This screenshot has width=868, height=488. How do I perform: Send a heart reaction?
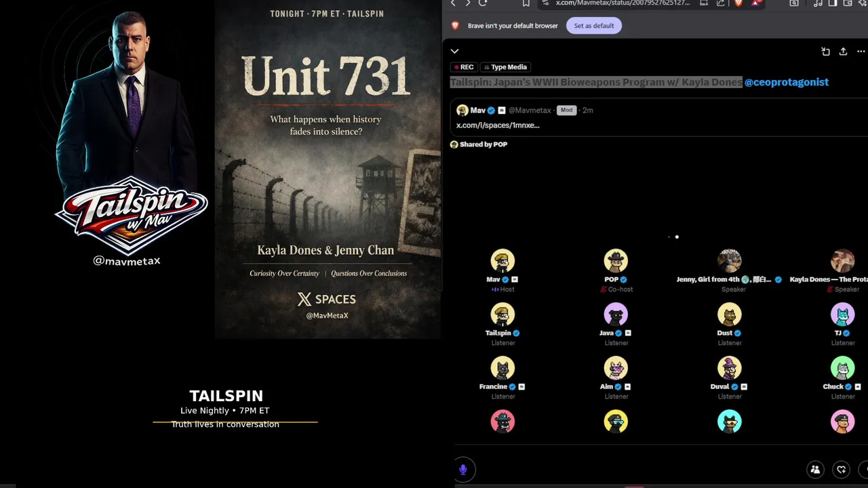(x=842, y=469)
